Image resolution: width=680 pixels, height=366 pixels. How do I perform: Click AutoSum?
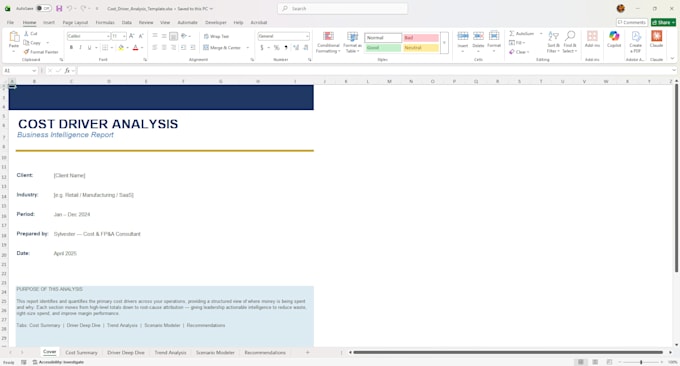[x=521, y=33]
